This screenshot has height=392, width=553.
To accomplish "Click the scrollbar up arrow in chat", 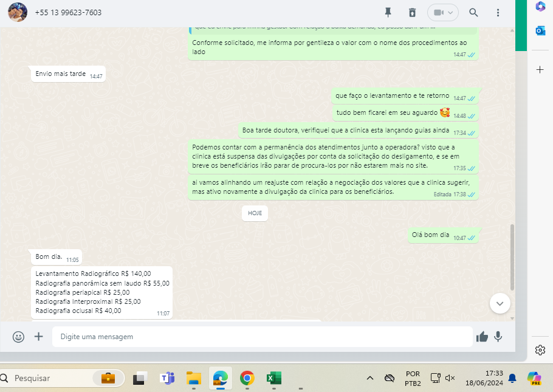I will (512, 31).
